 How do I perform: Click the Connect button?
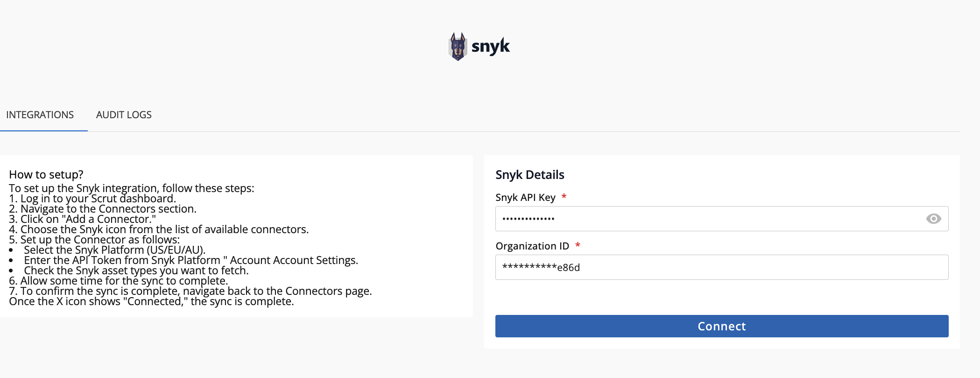tap(722, 326)
